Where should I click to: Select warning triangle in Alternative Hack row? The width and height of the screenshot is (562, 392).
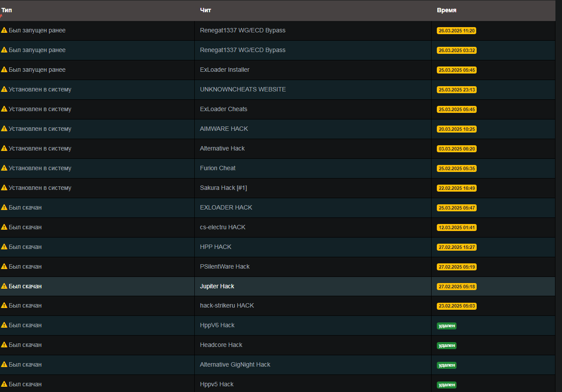tap(4, 148)
